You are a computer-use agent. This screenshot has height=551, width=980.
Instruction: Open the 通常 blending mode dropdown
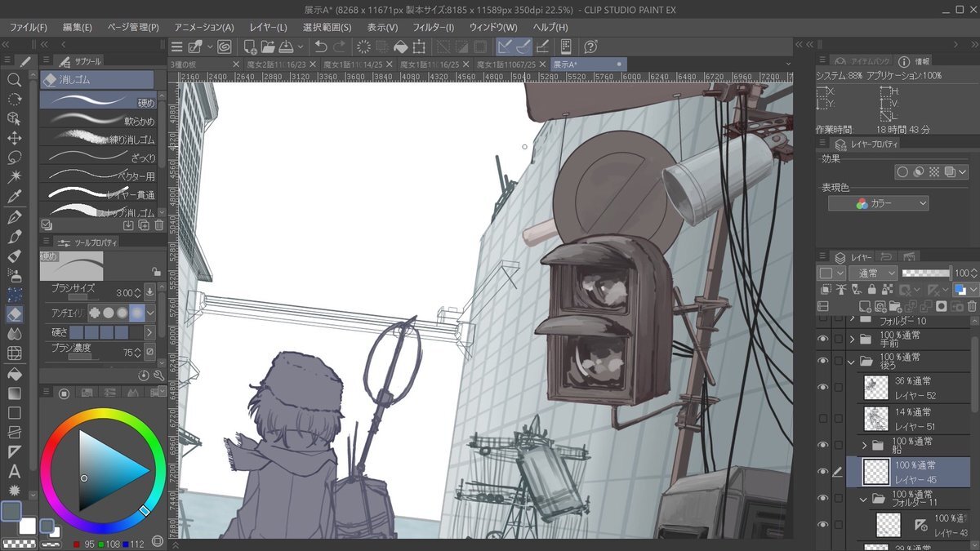[872, 273]
